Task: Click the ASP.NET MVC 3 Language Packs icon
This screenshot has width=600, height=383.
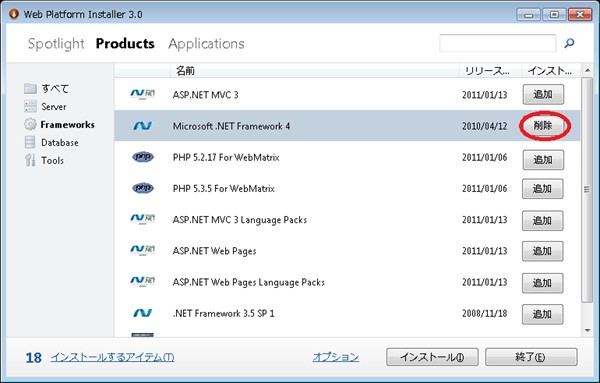Action: pyautogui.click(x=142, y=219)
